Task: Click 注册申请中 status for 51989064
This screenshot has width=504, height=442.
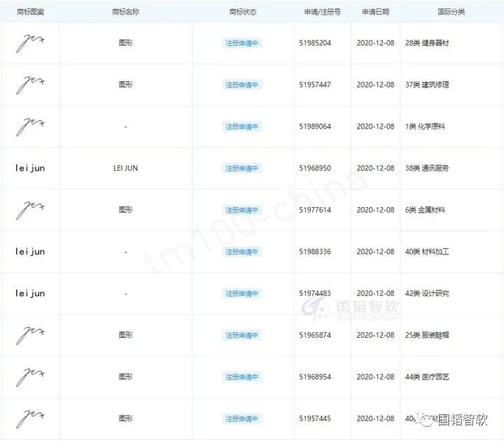Action: [241, 127]
